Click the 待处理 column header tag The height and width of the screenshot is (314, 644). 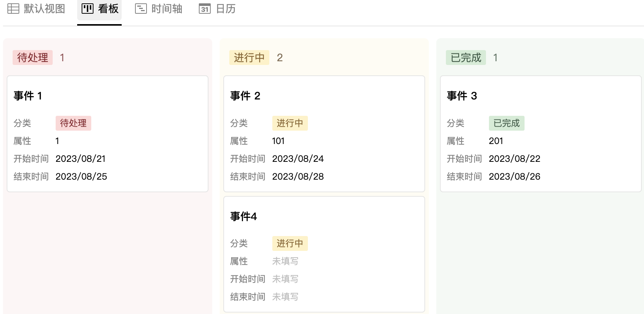point(33,58)
